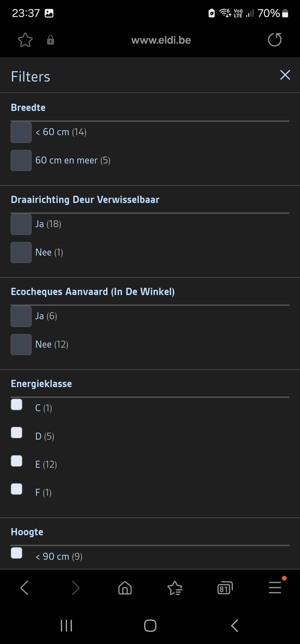Viewport: 300px width, 644px height.
Task: Reload the page with the refresh icon
Action: coord(275,39)
